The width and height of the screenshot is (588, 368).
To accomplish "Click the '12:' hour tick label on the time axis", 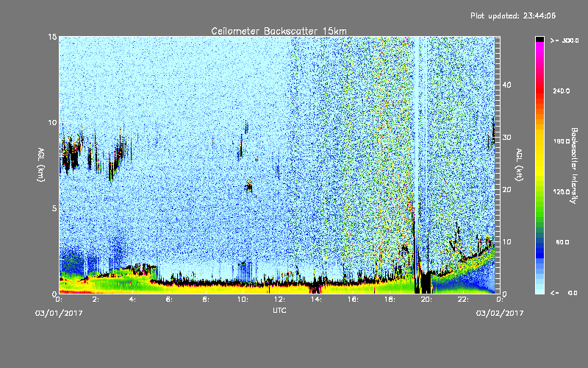I will pos(279,300).
